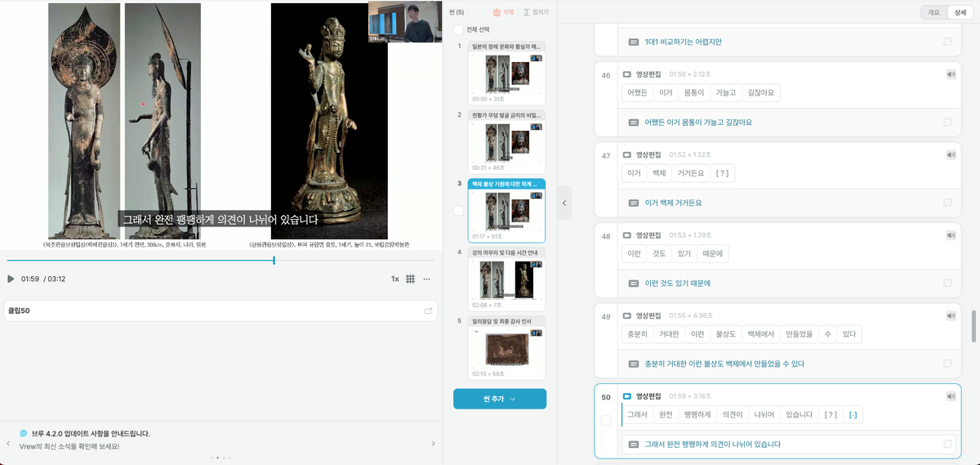Play the video preview
This screenshot has height=465, width=980.
[x=11, y=279]
